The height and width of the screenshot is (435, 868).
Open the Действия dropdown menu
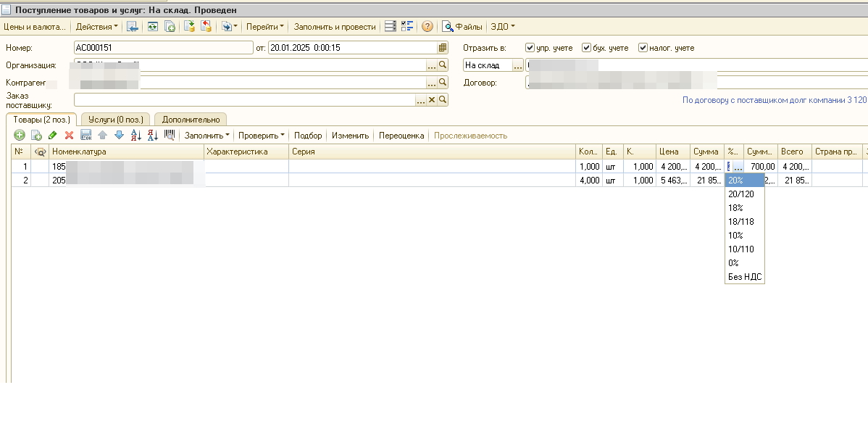click(96, 27)
